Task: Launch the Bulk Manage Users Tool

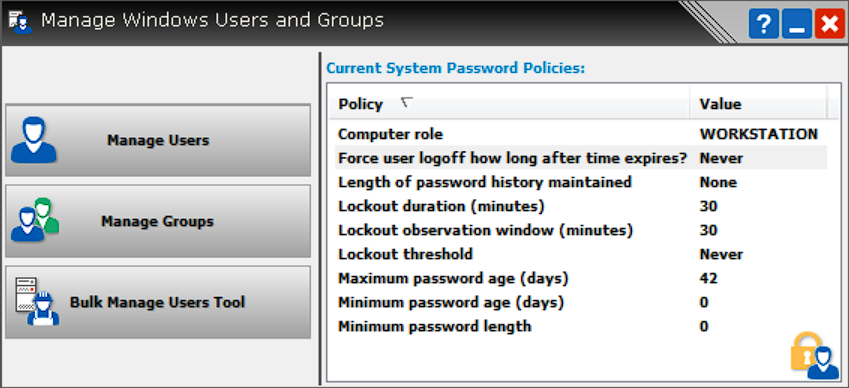Action: pyautogui.click(x=158, y=302)
